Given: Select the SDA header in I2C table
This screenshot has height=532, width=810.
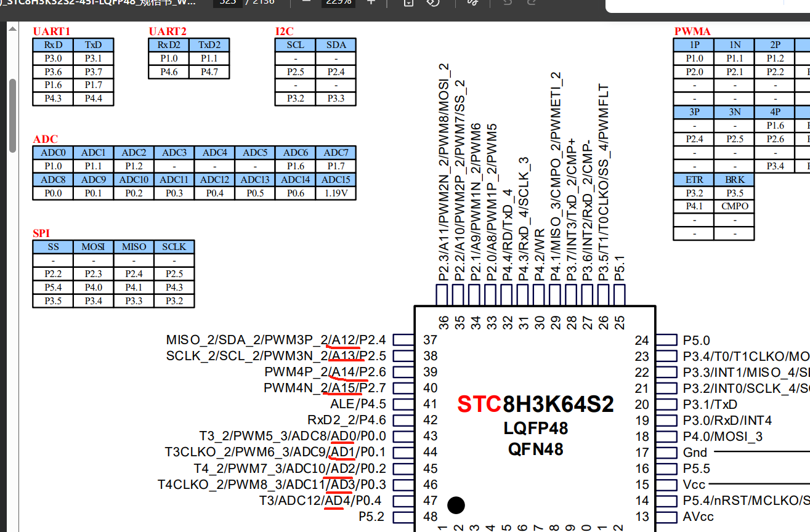Looking at the screenshot, I should [336, 45].
